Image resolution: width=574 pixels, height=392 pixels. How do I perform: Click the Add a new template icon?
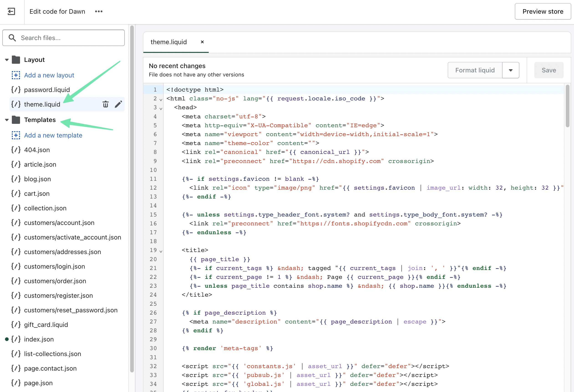click(x=16, y=135)
